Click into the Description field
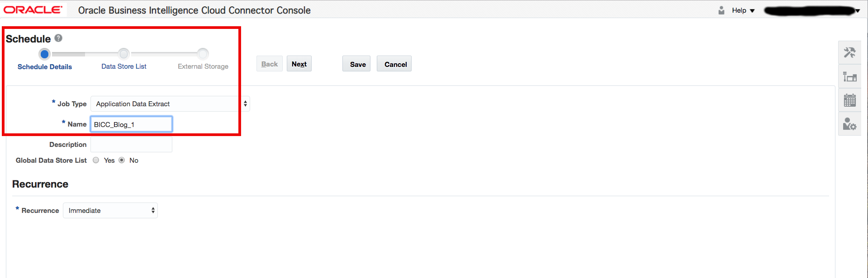Image resolution: width=868 pixels, height=278 pixels. click(131, 145)
